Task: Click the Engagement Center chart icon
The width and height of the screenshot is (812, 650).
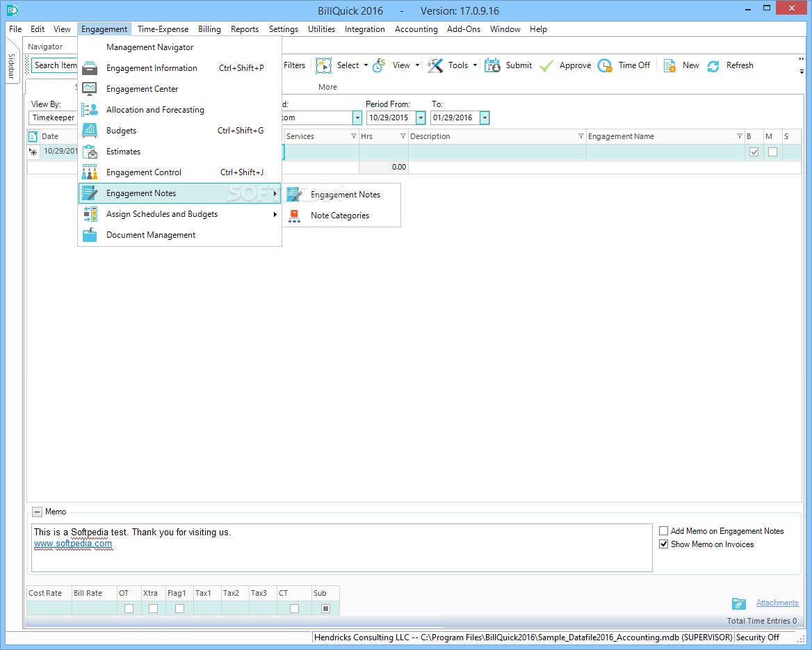Action: click(90, 88)
